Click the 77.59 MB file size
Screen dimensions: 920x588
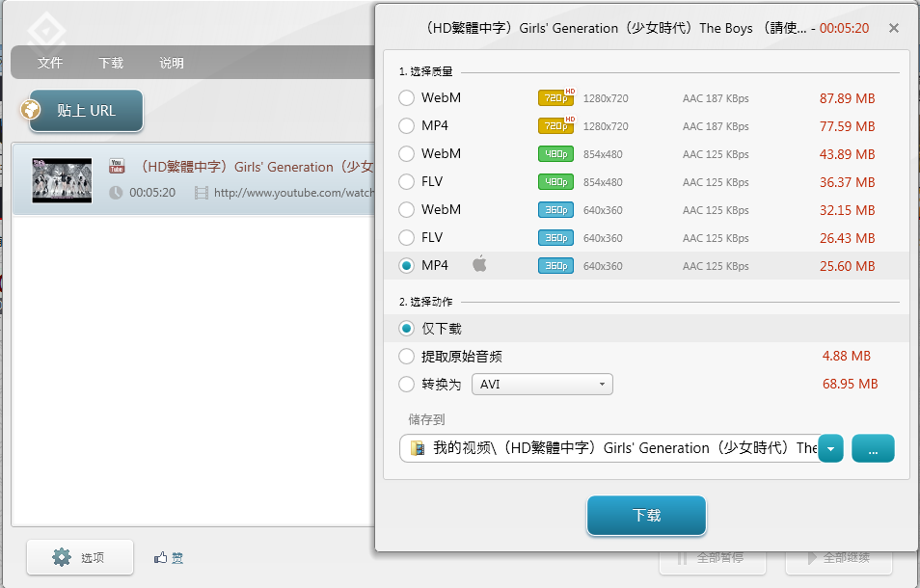click(x=848, y=126)
